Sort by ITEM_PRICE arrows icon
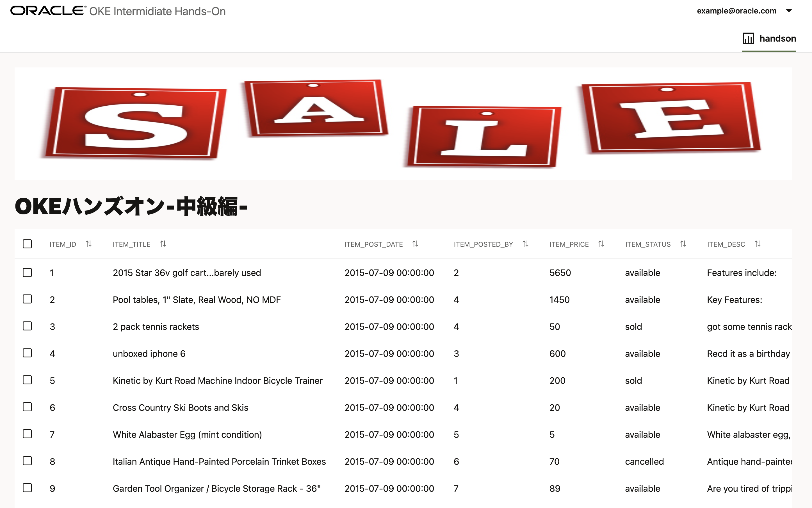The image size is (812, 508). click(601, 244)
